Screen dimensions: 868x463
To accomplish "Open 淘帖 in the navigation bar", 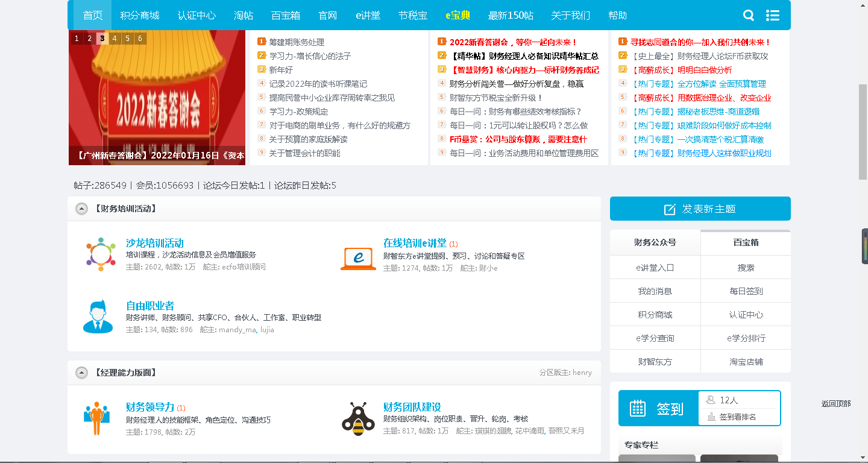I will (x=244, y=16).
